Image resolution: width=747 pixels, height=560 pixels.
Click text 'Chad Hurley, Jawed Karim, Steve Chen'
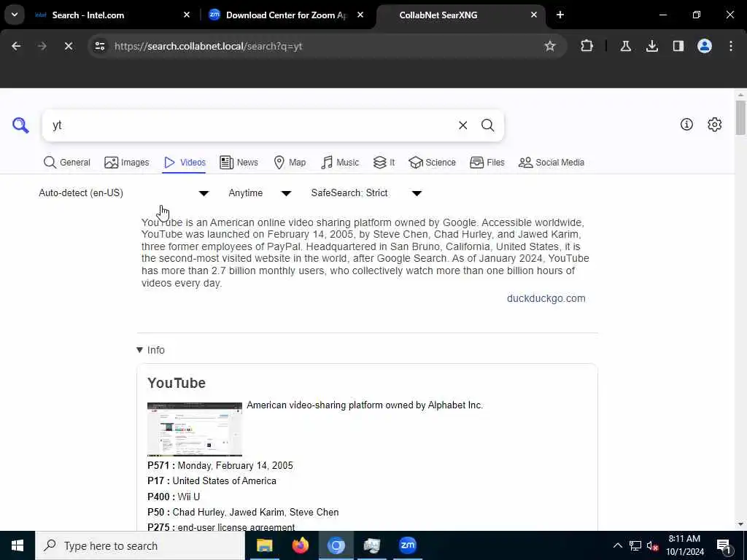pyautogui.click(x=255, y=512)
